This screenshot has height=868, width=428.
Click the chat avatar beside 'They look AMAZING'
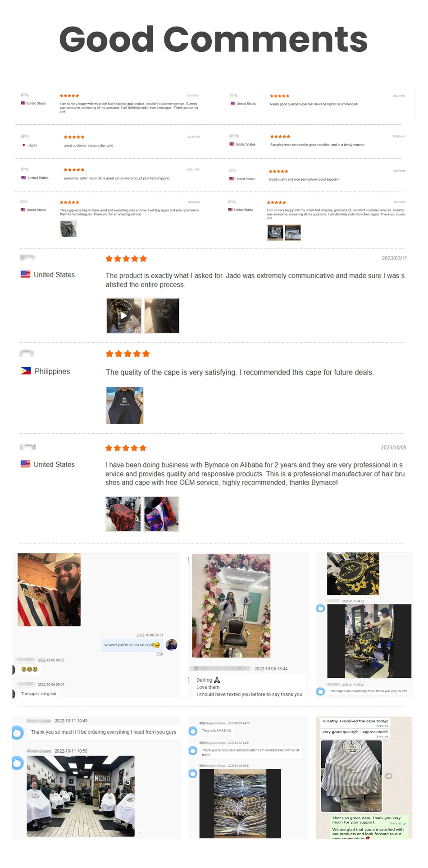193,731
